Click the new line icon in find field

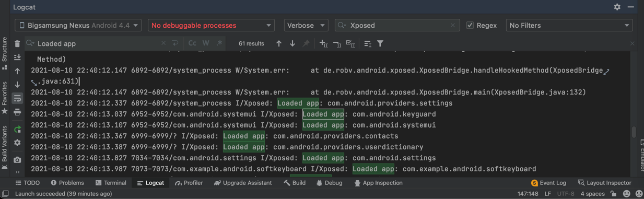click(175, 43)
